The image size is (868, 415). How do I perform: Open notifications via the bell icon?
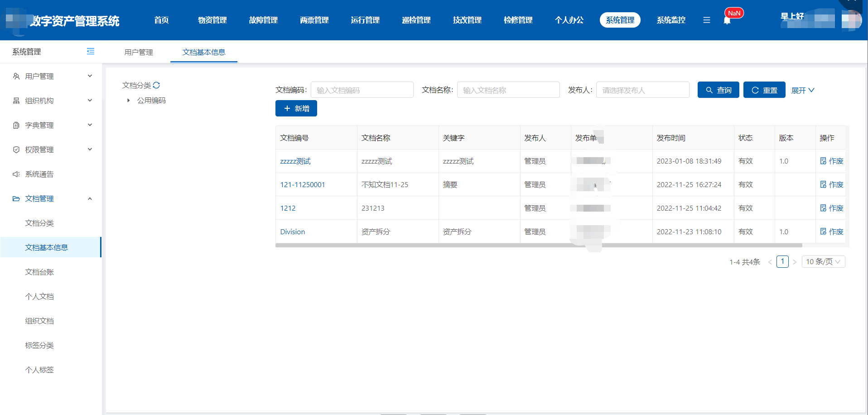(x=727, y=20)
